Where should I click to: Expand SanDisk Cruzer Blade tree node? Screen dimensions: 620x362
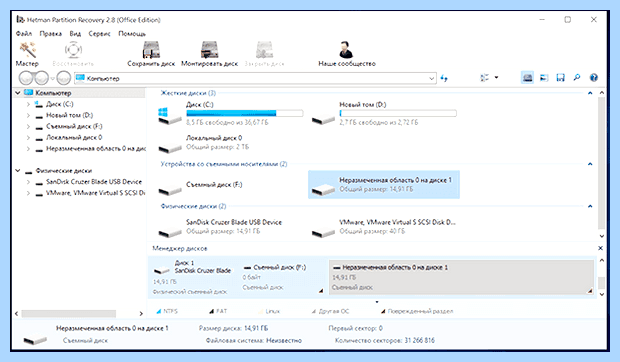[28, 182]
